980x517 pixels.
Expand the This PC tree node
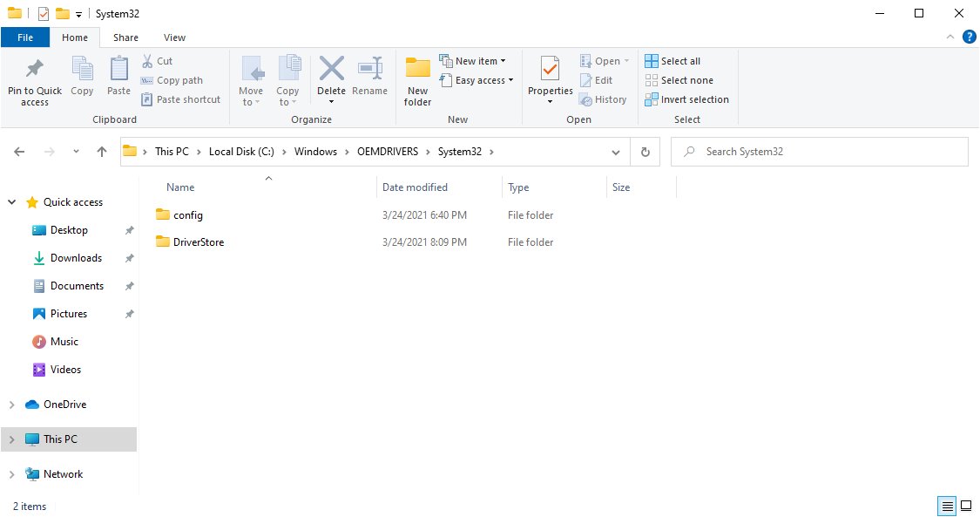12,439
